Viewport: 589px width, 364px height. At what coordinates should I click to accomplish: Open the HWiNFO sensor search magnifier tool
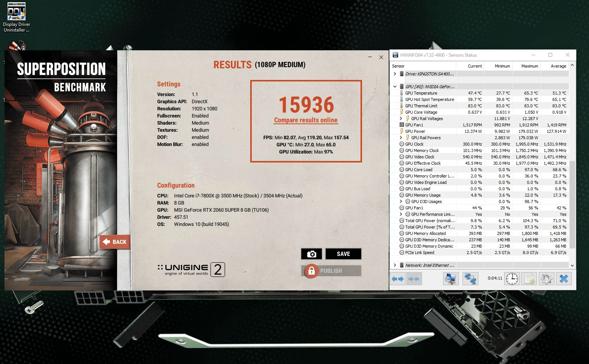pos(451,279)
